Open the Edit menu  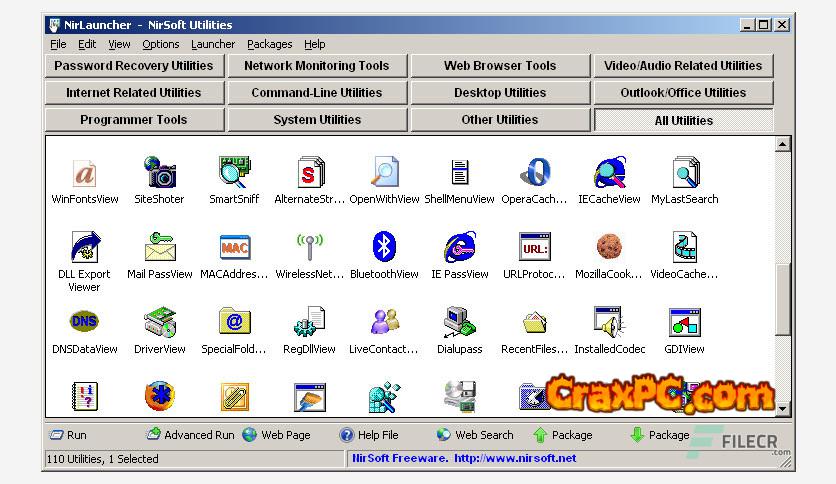click(87, 44)
